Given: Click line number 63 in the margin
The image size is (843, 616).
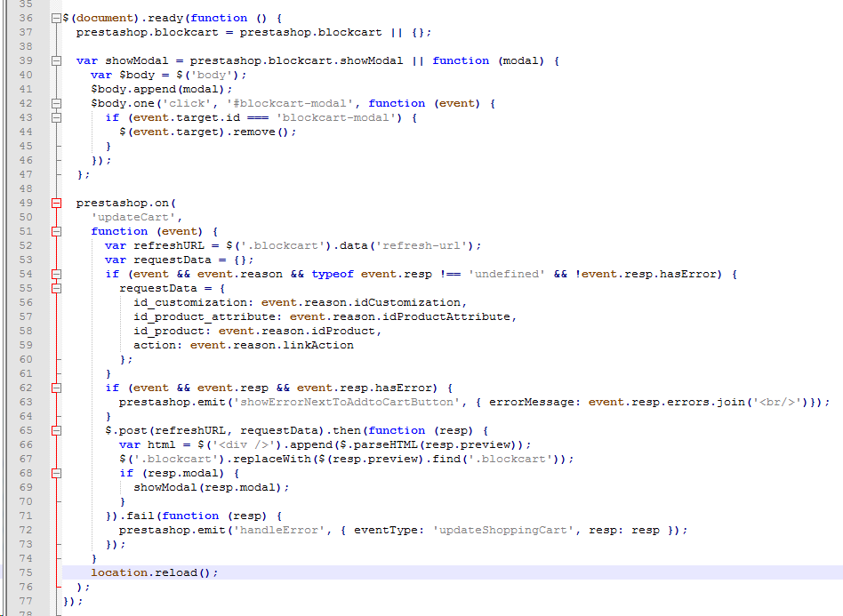Looking at the screenshot, I should (26, 402).
